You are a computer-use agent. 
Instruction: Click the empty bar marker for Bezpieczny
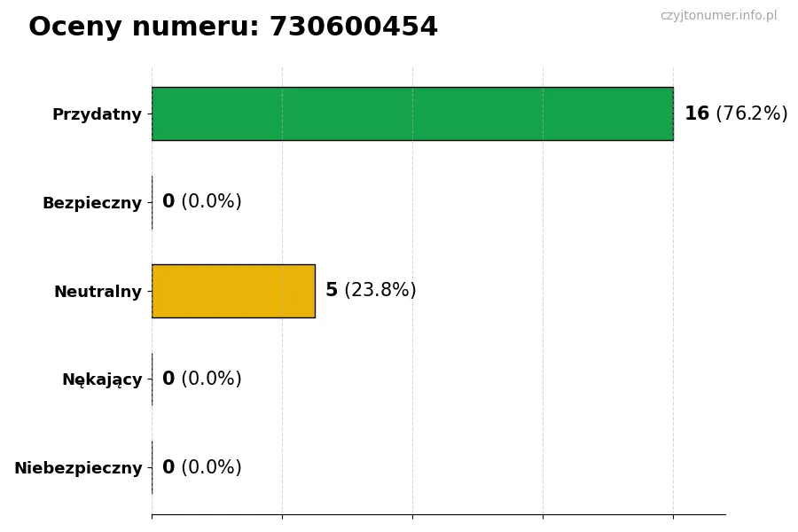[152, 202]
